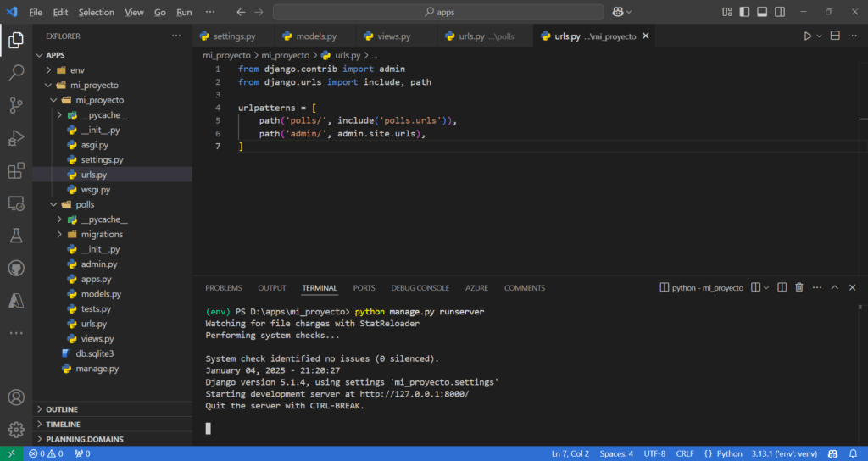Click the apps search command box
Screen dimensions: 868x461
(x=438, y=12)
